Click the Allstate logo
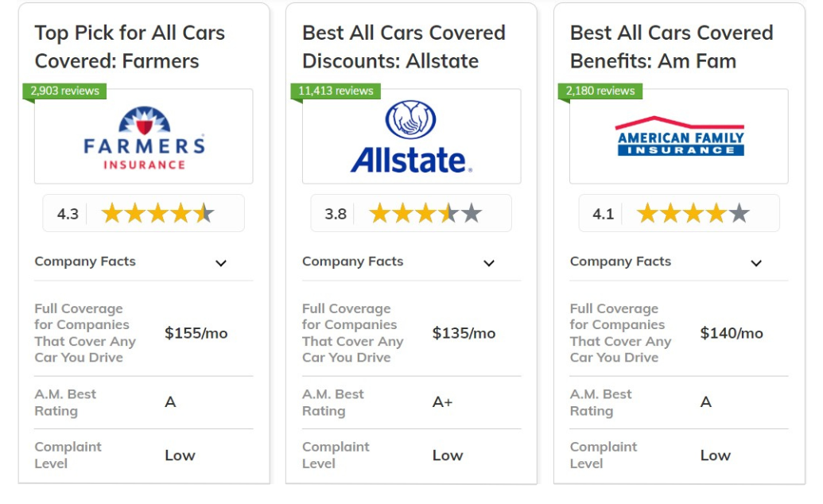823x504 pixels. coord(411,137)
